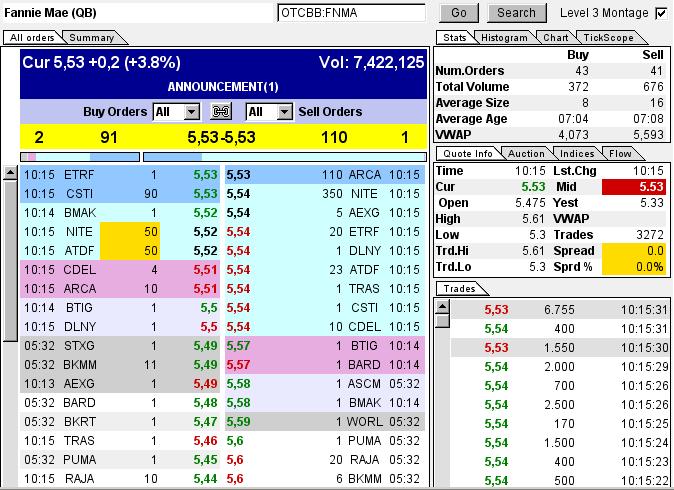The width and height of the screenshot is (674, 490).
Task: Click the Sprd % value 0.0%
Action: pyautogui.click(x=634, y=267)
